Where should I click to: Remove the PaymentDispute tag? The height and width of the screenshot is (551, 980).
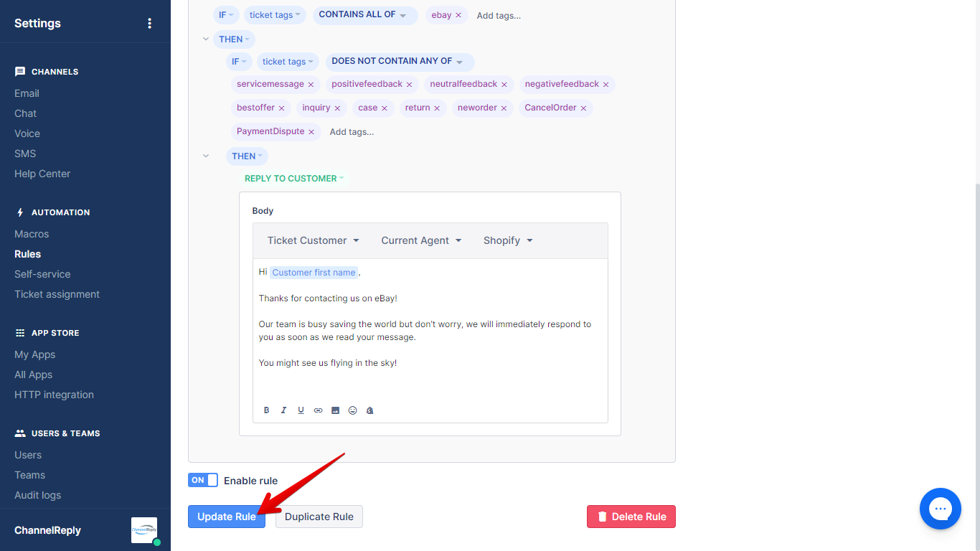pos(311,132)
